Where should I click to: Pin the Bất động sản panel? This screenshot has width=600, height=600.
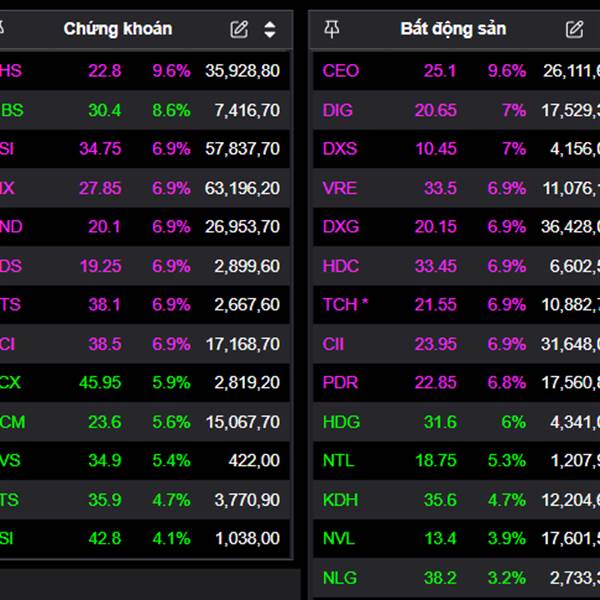(332, 29)
